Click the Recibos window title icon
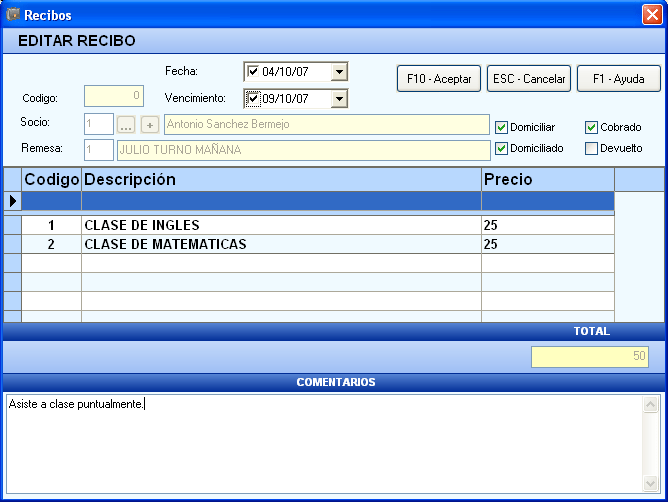Image resolution: width=668 pixels, height=502 pixels. pyautogui.click(x=13, y=14)
